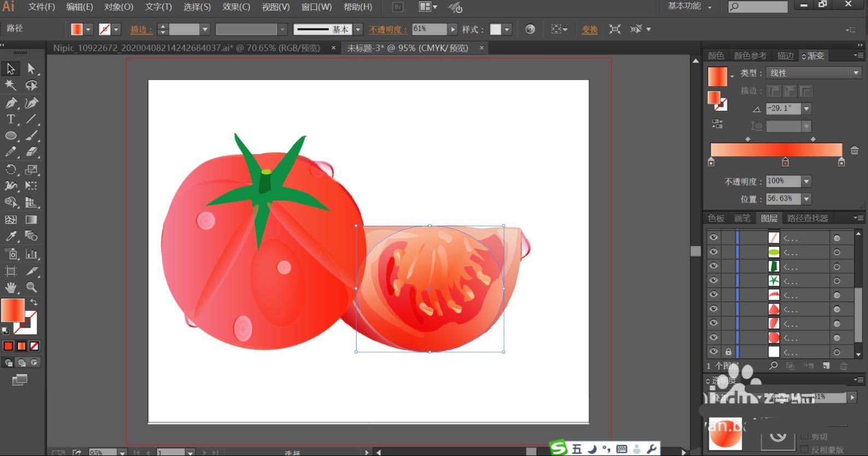Screen dimensions: 868x456
Task: Select the Blend tool
Action: point(31,236)
